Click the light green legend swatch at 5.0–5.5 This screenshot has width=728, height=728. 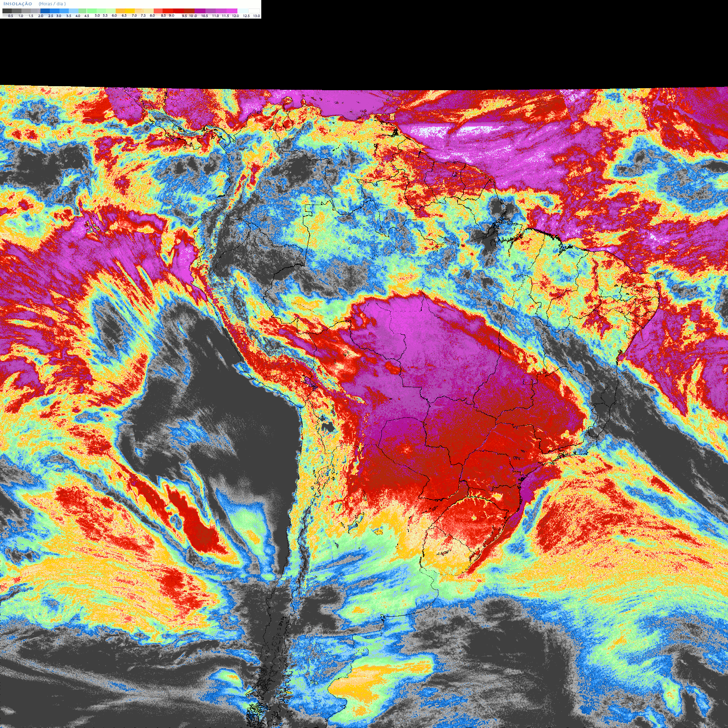(101, 11)
